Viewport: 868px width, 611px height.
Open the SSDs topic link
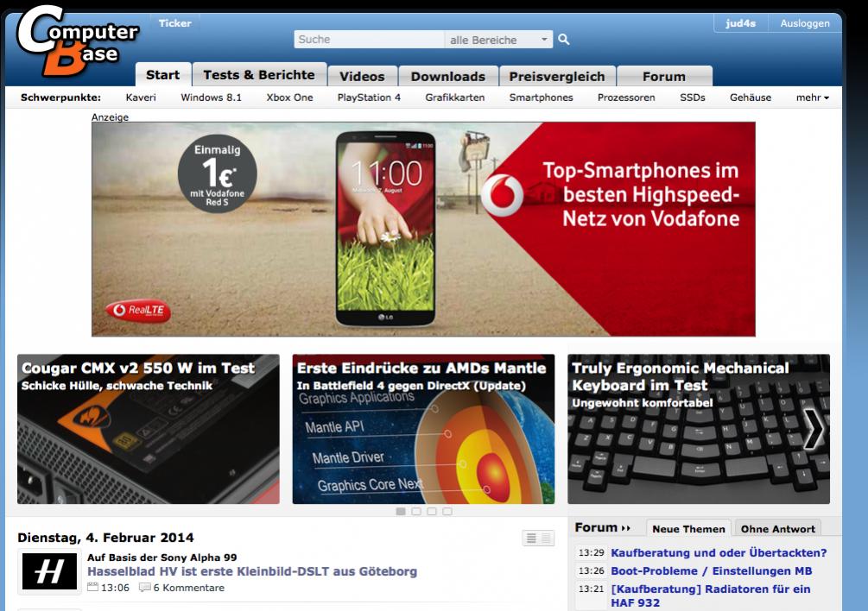tap(692, 98)
